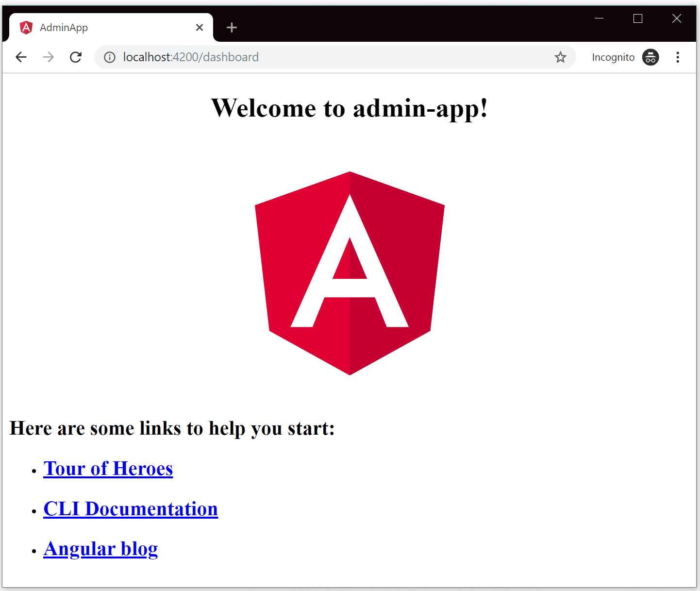
Task: Click 'Here are some links' heading text
Action: pyautogui.click(x=172, y=428)
